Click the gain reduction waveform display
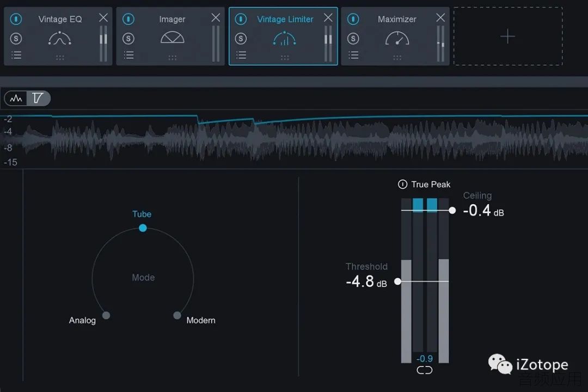Screen dimensions: 588x392 294,139
